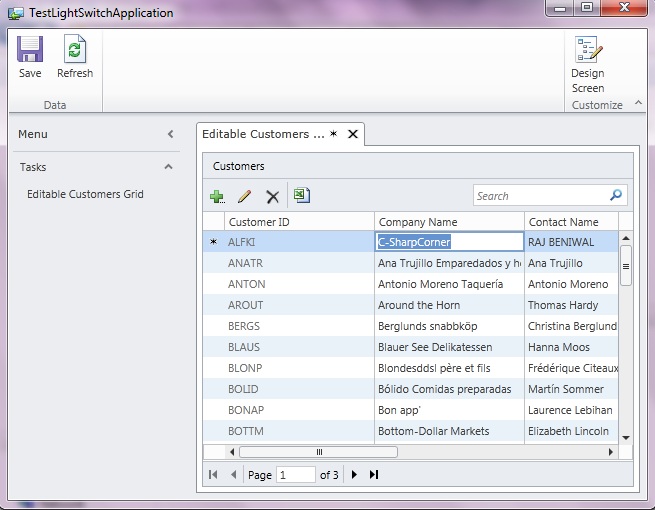Viewport: 655px width, 510px height.
Task: Click the page number field
Action: [x=295, y=475]
